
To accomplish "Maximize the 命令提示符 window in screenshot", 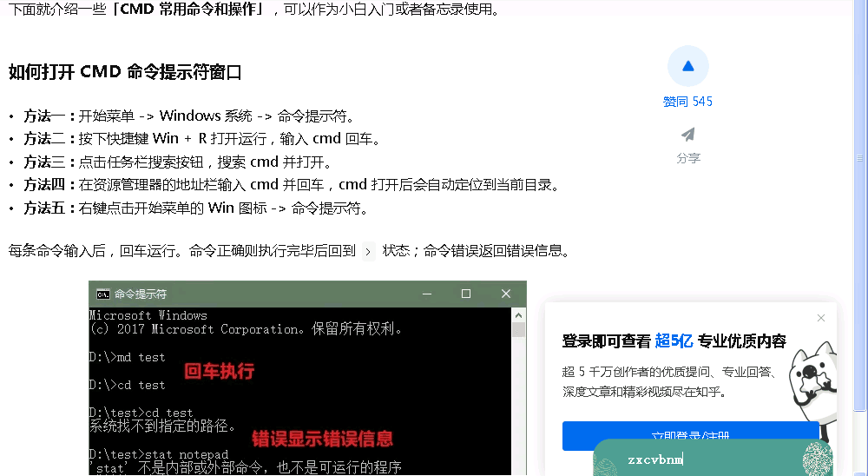I will click(466, 294).
